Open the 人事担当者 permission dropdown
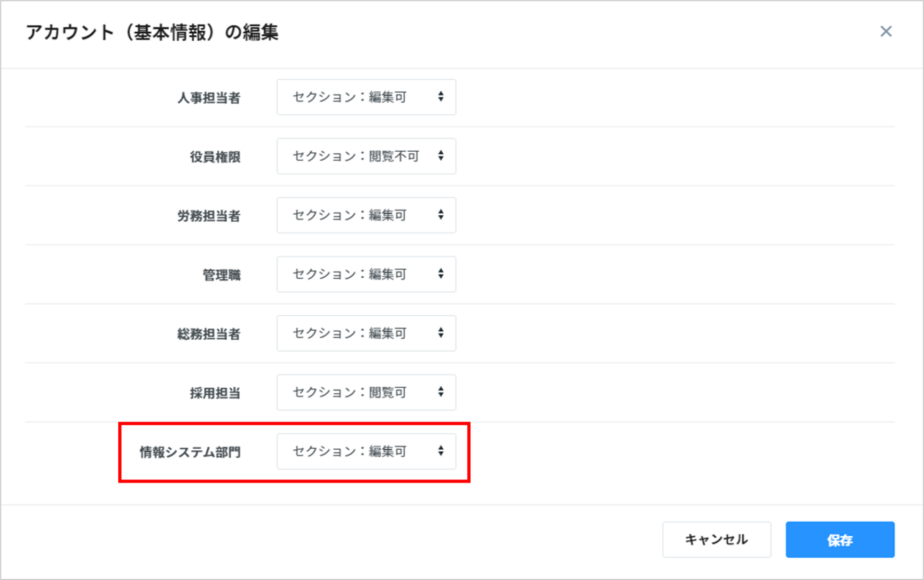Image resolution: width=924 pixels, height=580 pixels. [366, 97]
